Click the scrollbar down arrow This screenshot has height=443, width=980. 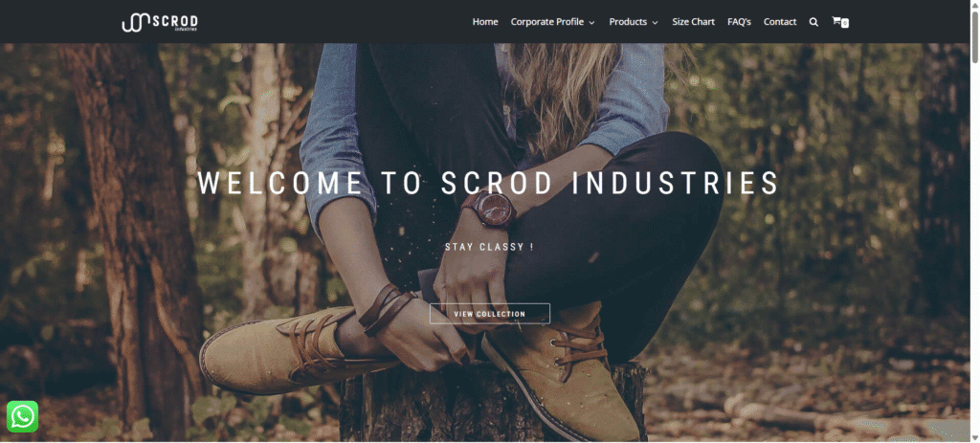(974, 438)
